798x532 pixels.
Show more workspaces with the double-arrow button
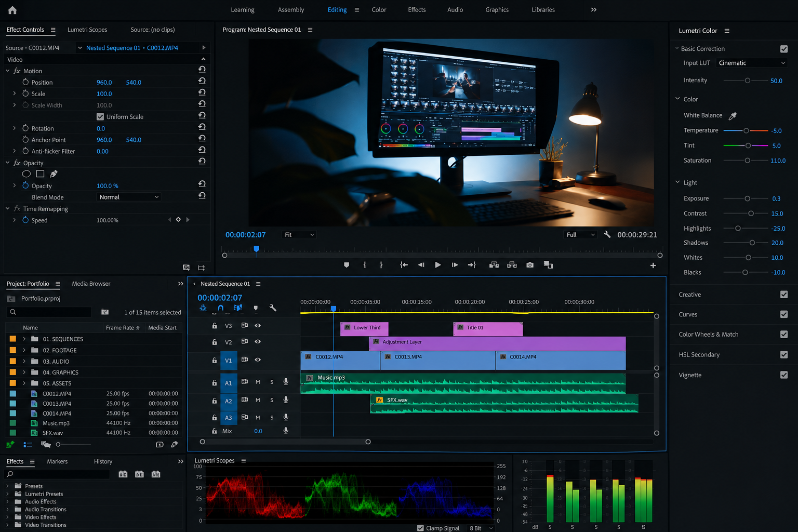pyautogui.click(x=593, y=10)
